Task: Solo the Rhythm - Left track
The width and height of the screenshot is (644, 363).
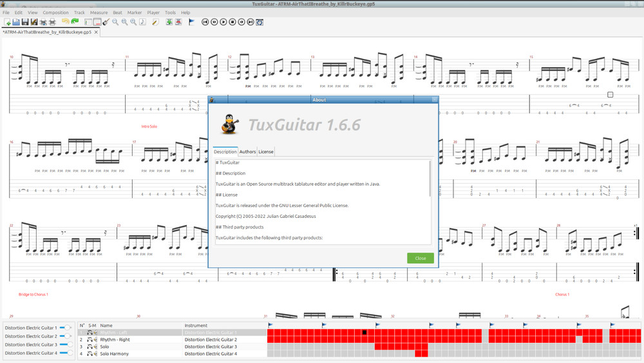Action: pyautogui.click(x=90, y=333)
